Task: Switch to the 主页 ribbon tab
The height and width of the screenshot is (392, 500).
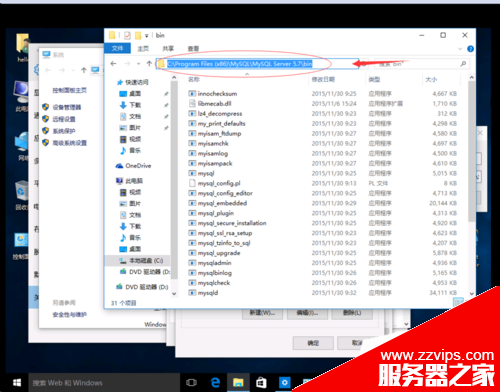Action: [x=143, y=49]
